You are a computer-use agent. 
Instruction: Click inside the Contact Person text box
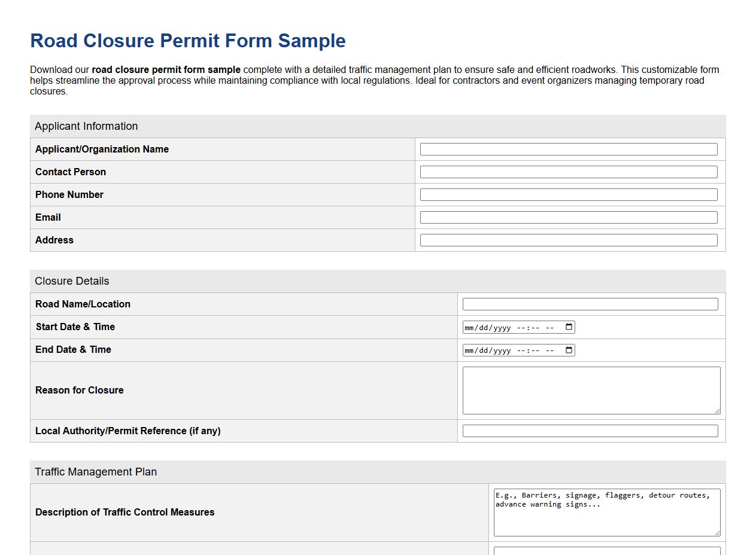(567, 172)
